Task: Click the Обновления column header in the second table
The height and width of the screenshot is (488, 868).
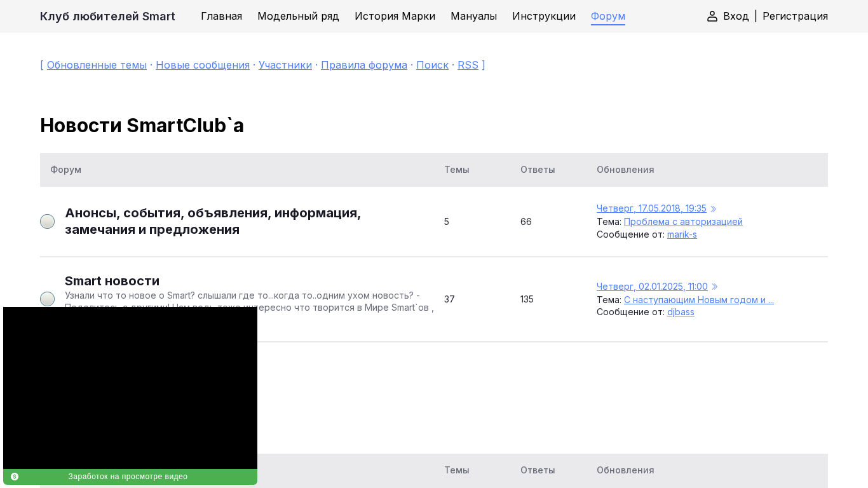Action: pyautogui.click(x=625, y=470)
